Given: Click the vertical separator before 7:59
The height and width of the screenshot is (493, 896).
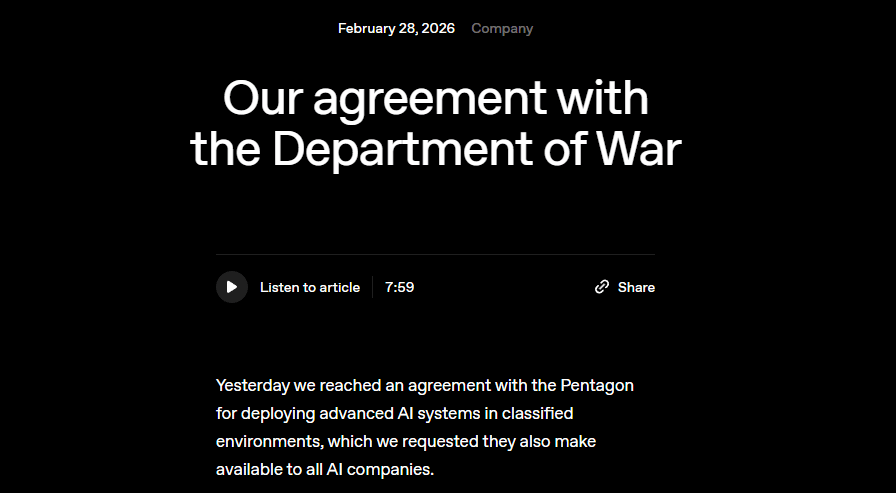Looking at the screenshot, I should (x=372, y=288).
